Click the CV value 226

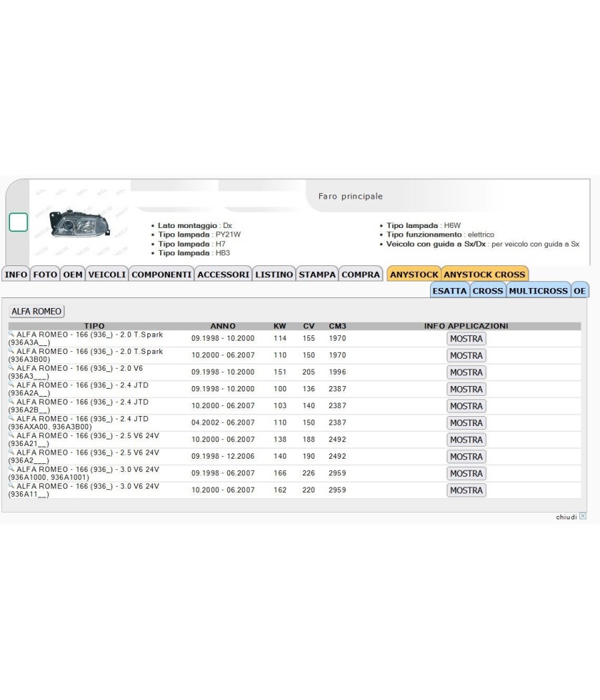(309, 473)
